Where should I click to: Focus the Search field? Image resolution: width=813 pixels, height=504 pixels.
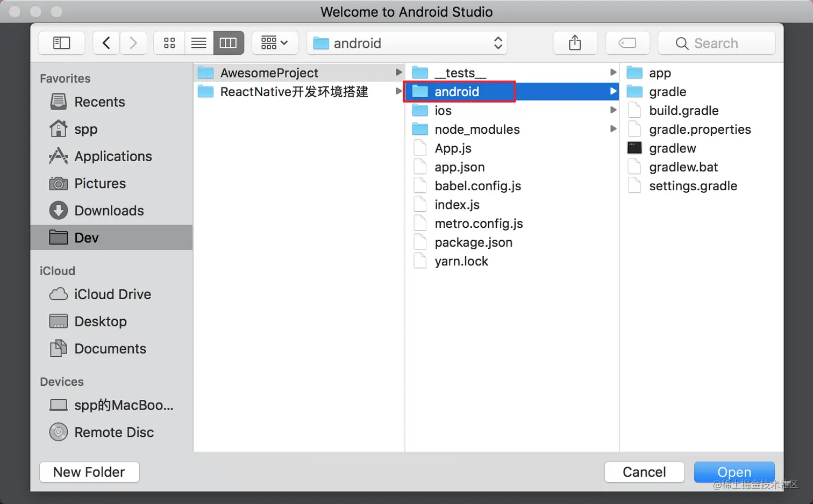pos(717,43)
